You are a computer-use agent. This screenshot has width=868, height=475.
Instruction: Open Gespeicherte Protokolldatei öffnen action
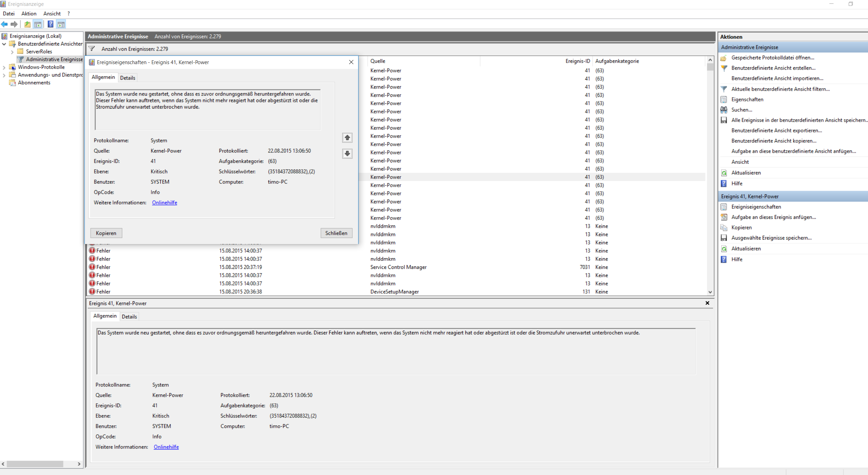(773, 58)
